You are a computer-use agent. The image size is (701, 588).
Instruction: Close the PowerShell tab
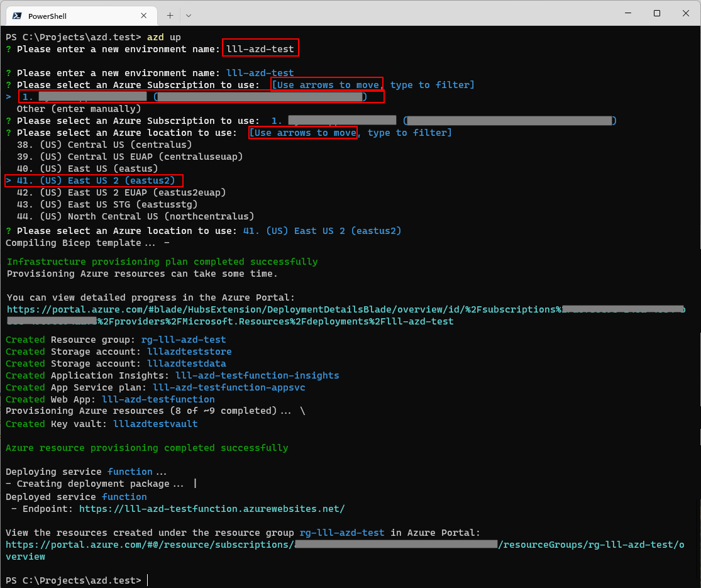click(146, 16)
